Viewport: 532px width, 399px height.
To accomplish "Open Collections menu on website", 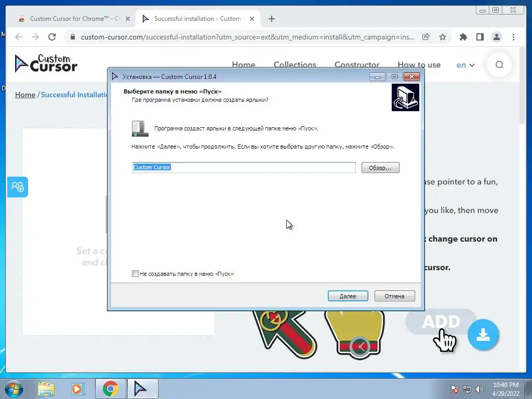I will [x=295, y=64].
